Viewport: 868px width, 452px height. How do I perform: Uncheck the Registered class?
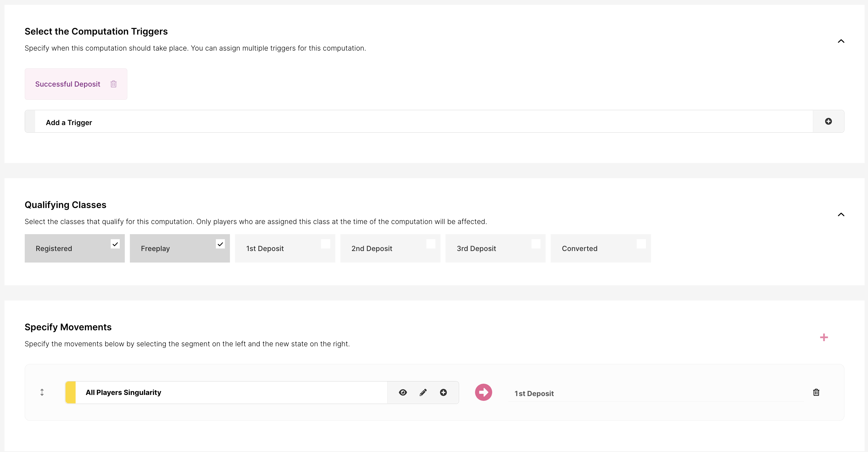point(115,244)
